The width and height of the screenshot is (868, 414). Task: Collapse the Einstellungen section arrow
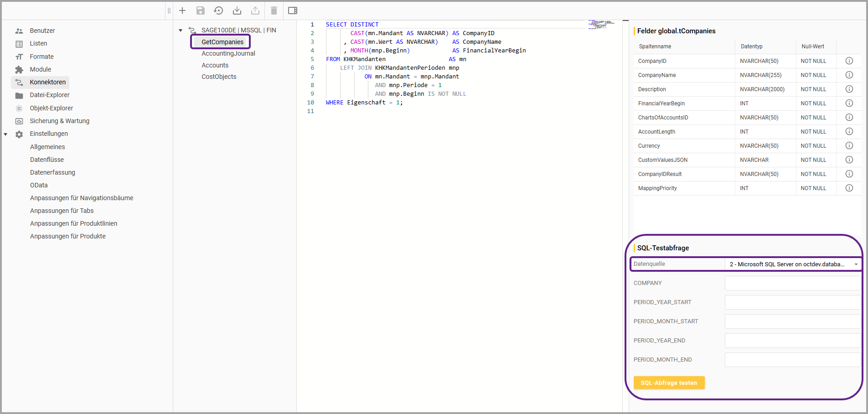click(x=6, y=134)
